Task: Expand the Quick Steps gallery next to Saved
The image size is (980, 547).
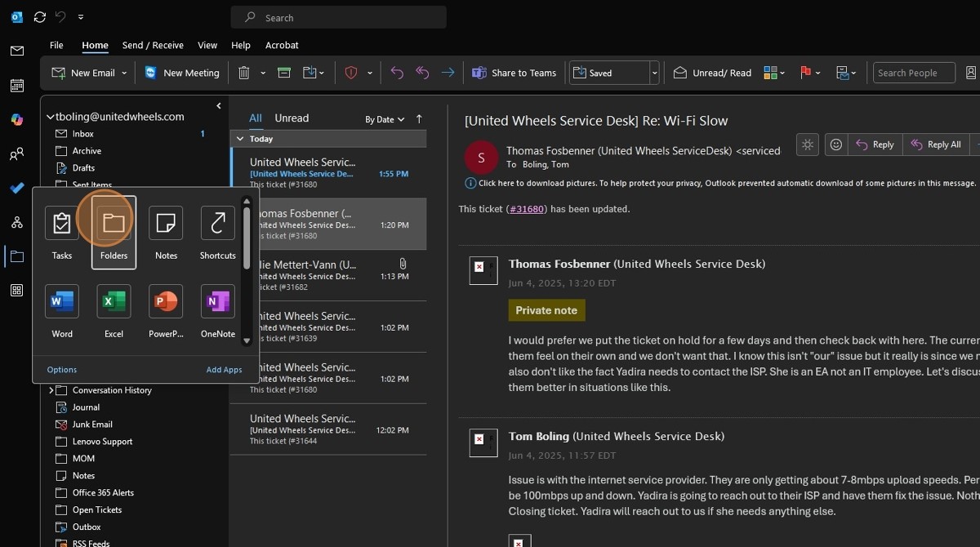Action: 654,73
